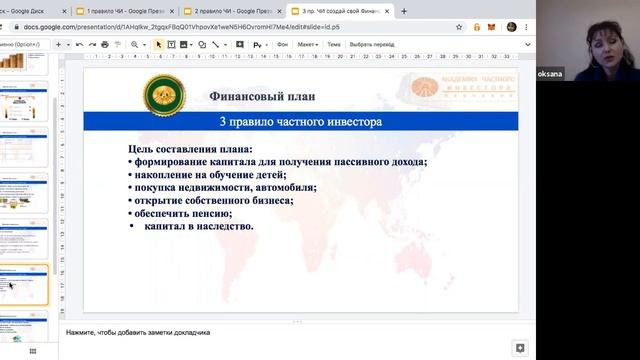
Task: Open a new browser tab
Action: point(404,11)
